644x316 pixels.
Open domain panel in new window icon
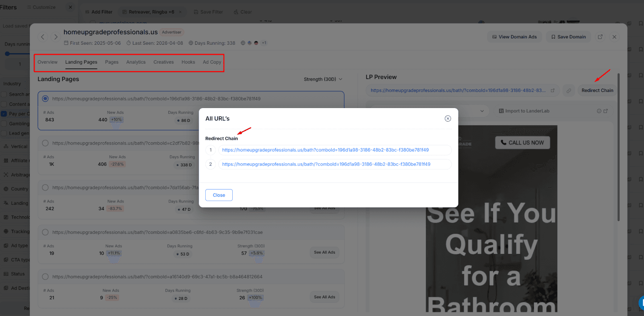[x=600, y=37]
